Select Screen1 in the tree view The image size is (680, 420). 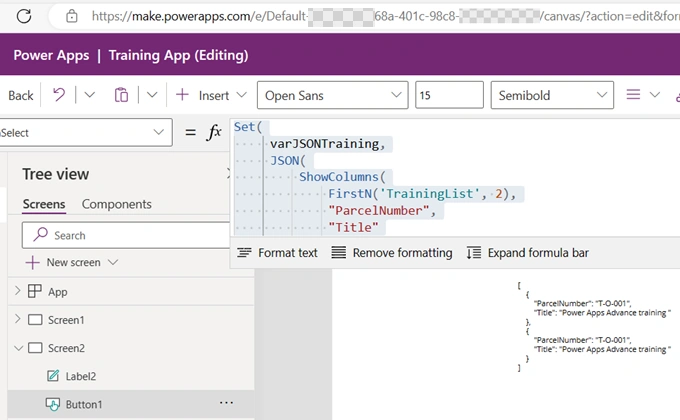coord(65,320)
